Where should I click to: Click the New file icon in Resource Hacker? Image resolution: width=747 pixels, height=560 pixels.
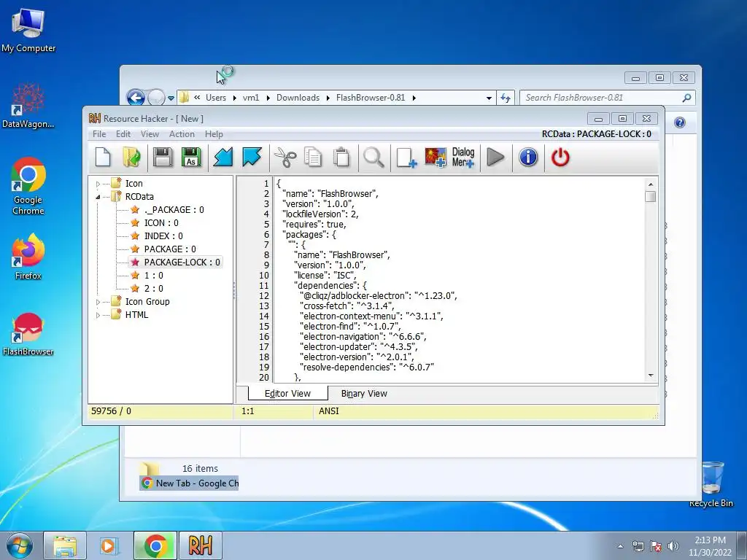(x=103, y=157)
